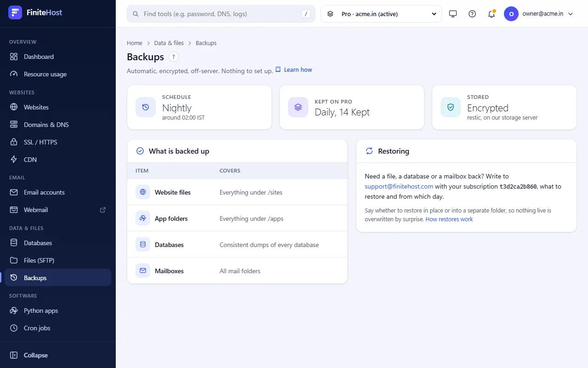Viewport: 588px width, 368px height.
Task: Click "Consistent dumps of every database" text
Action: [269, 245]
